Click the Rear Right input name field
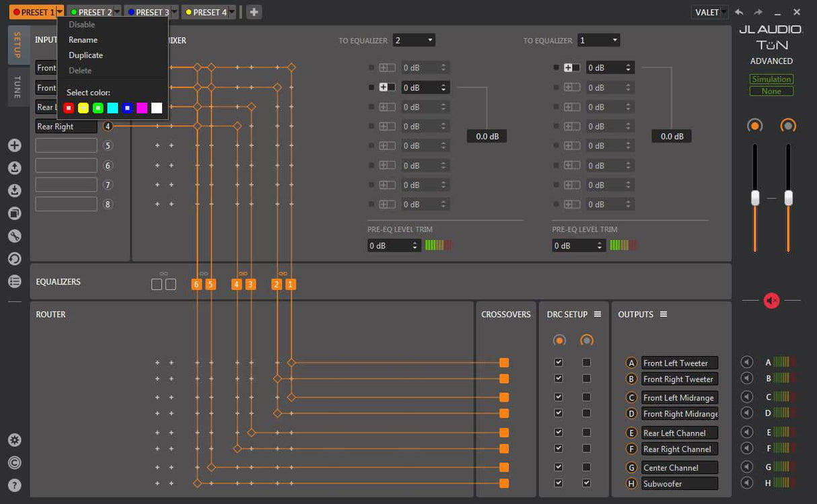This screenshot has height=504, width=817. 66,127
